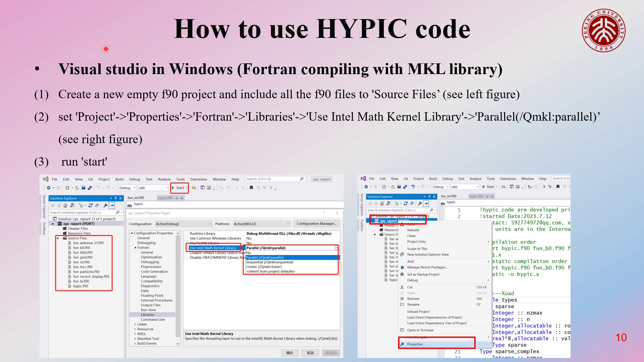Click Start button in left Visual Studio toolbar
Screen dimensions: 644x362
180,188
